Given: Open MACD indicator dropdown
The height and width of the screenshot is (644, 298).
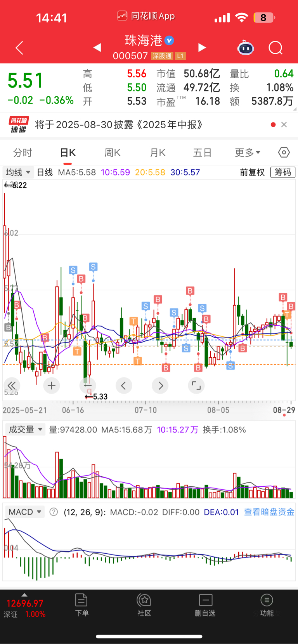Looking at the screenshot, I should [x=25, y=512].
